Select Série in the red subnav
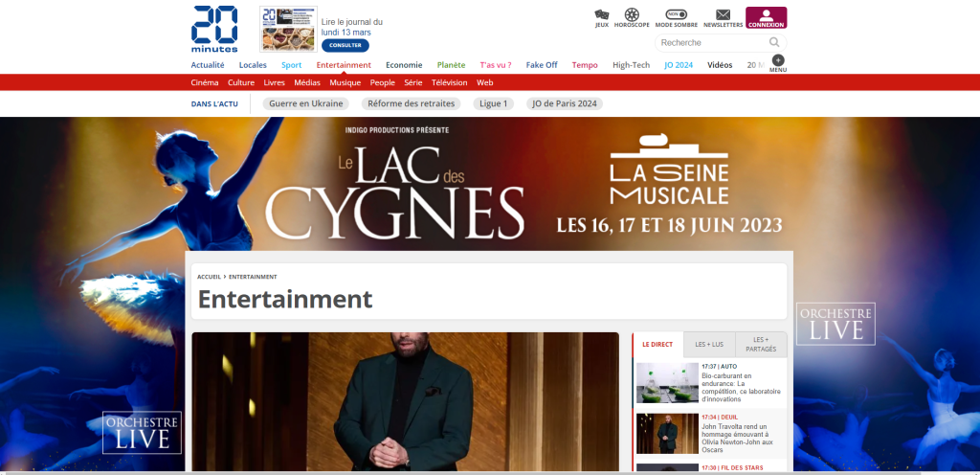This screenshot has height=475, width=980. click(x=413, y=82)
